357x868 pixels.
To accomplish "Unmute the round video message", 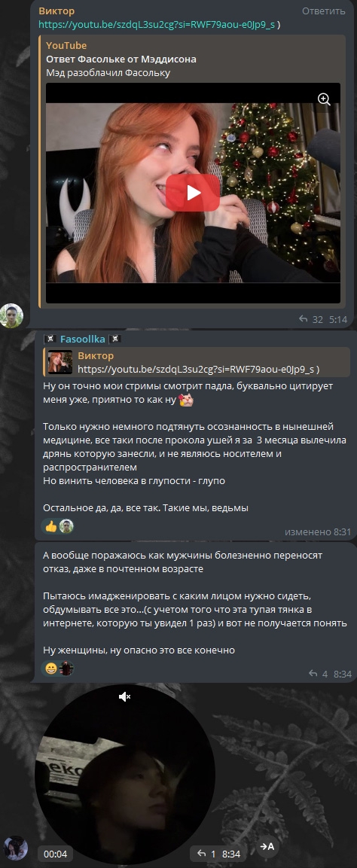I will coord(124,696).
